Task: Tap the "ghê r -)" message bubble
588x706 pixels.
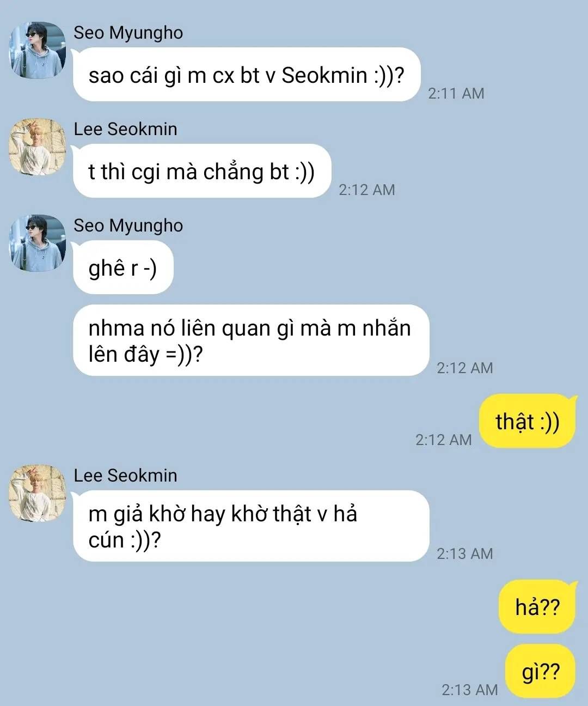Action: 123,267
